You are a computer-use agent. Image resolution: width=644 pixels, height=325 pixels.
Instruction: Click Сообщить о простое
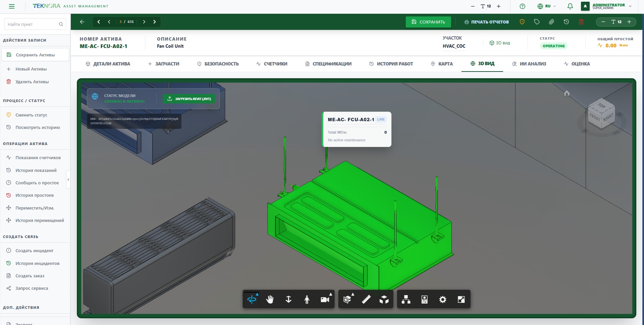coord(35,183)
